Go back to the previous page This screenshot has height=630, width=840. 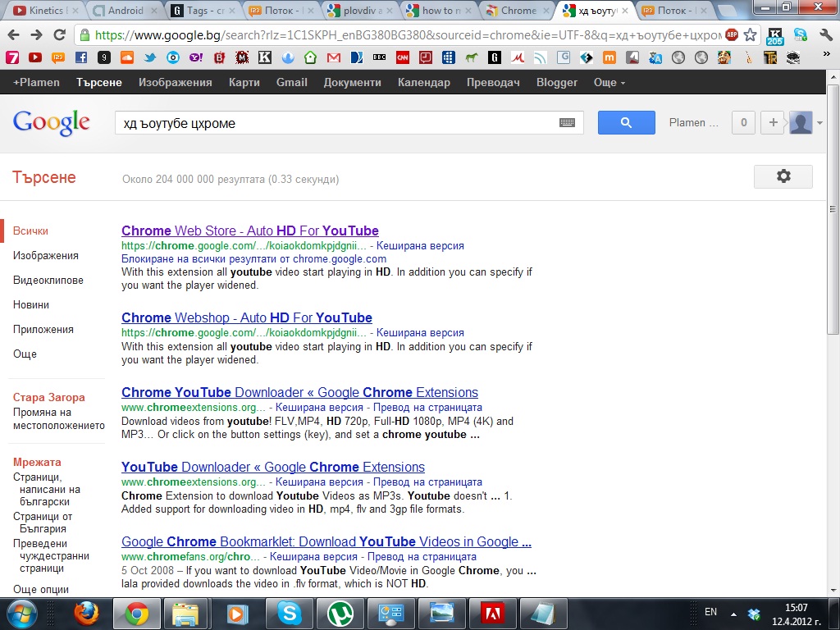[x=13, y=35]
